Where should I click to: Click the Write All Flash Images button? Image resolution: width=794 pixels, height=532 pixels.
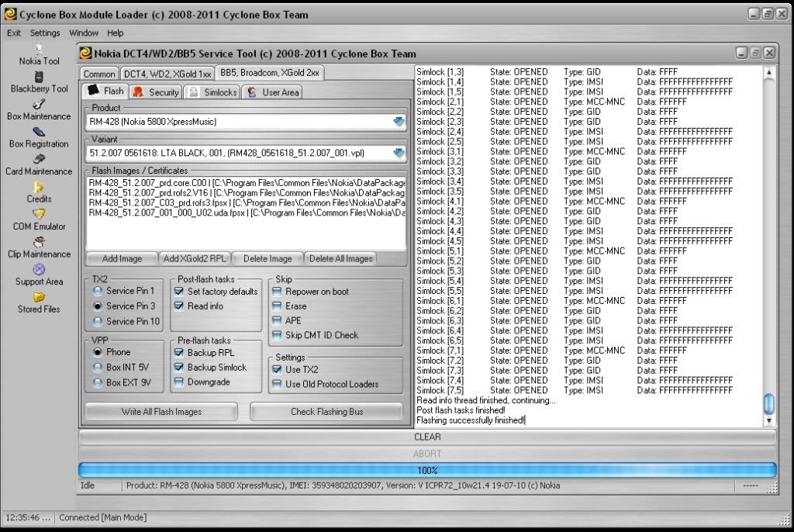pyautogui.click(x=161, y=412)
